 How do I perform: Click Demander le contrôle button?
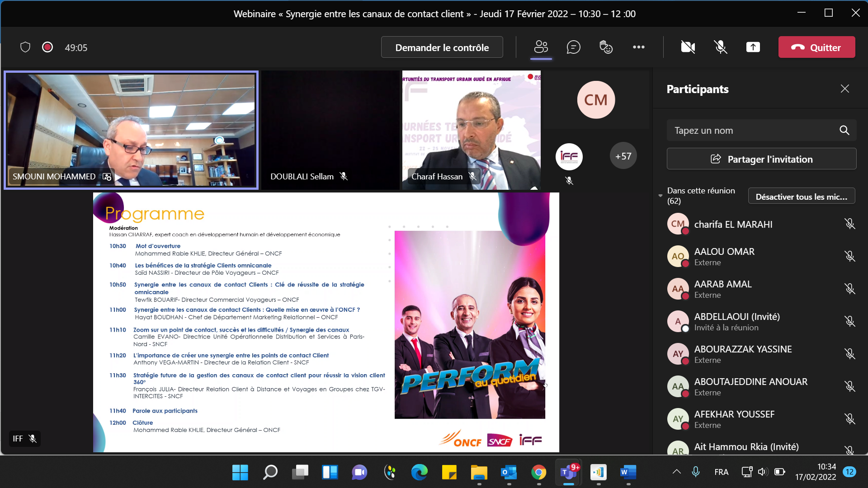tap(442, 47)
